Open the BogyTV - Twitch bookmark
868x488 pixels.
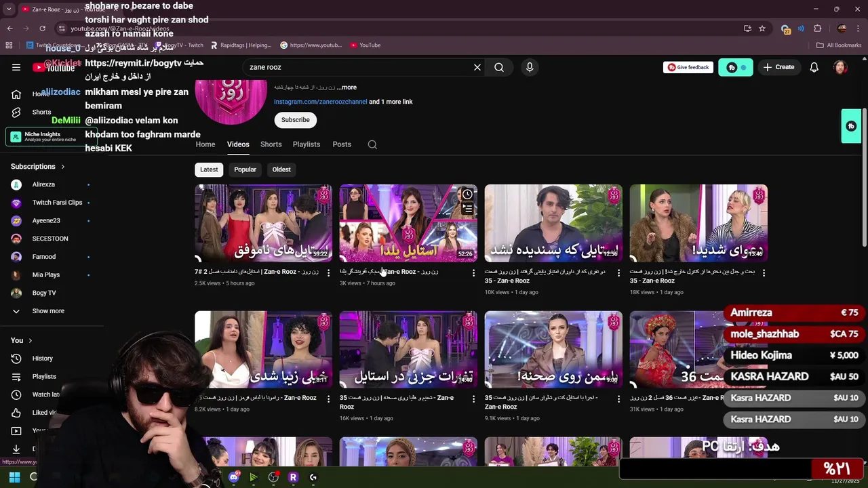(x=179, y=45)
